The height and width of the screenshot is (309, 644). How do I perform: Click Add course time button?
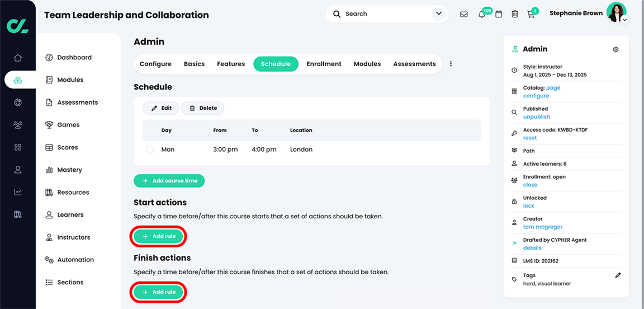point(169,181)
